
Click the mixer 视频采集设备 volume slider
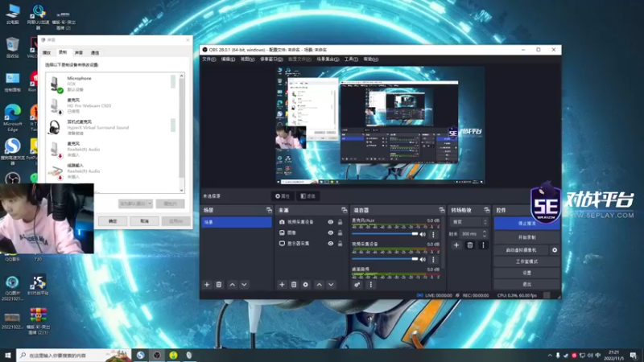coord(385,259)
